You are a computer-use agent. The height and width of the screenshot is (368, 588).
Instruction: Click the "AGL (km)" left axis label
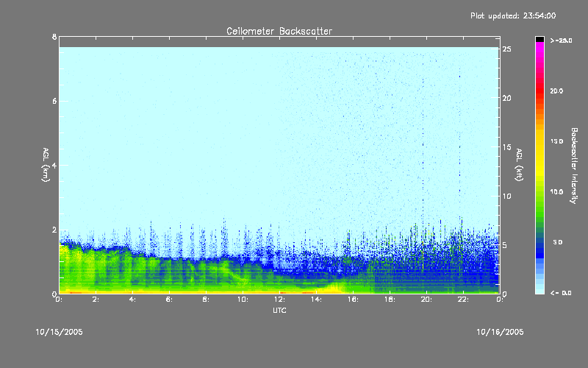[x=46, y=165]
